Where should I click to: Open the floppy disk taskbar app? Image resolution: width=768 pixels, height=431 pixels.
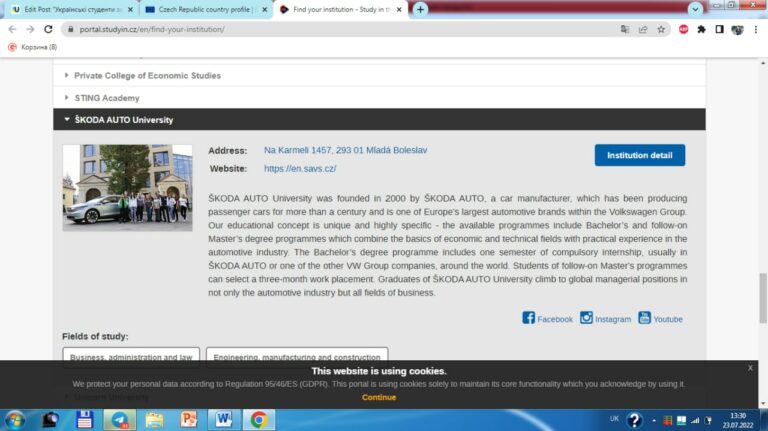(85, 420)
